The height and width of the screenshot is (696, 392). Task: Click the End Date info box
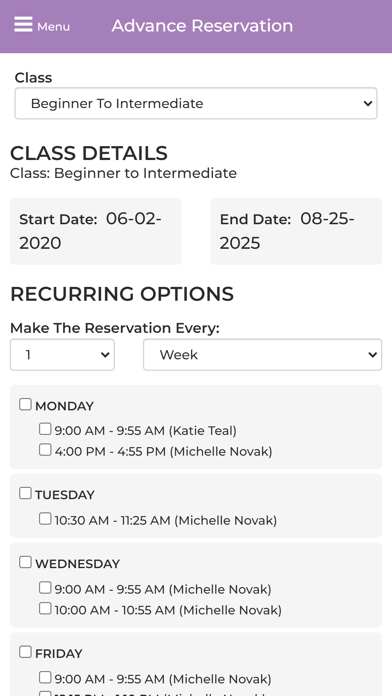pyautogui.click(x=296, y=231)
